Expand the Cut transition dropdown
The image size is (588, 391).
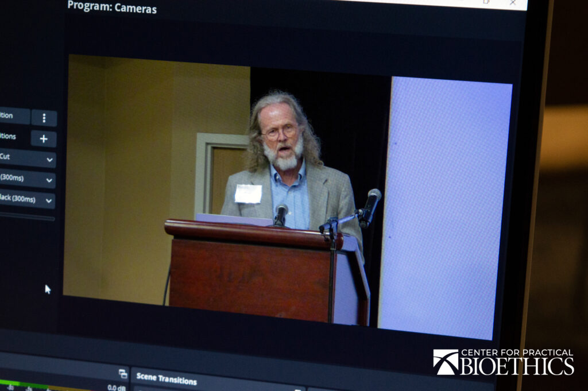point(28,158)
